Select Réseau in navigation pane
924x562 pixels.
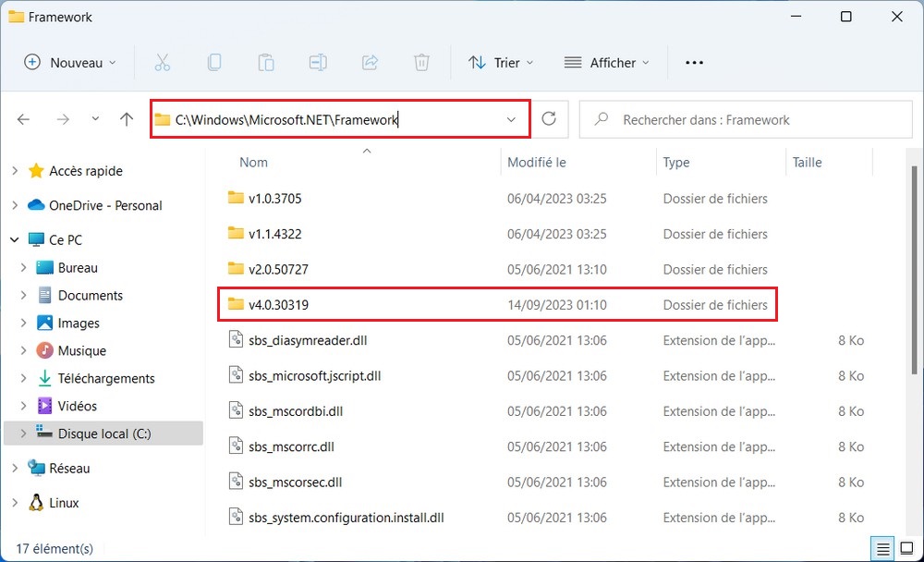[x=69, y=469]
